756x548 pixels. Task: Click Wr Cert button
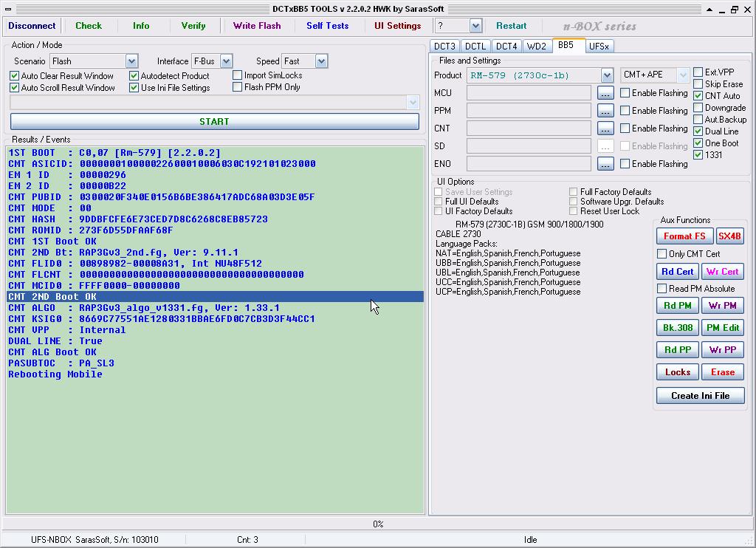[x=723, y=272]
